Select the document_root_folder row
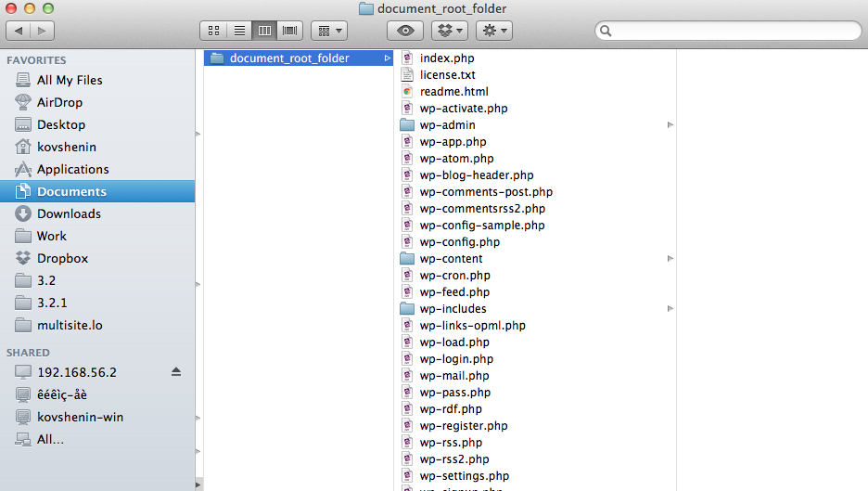 [x=299, y=58]
